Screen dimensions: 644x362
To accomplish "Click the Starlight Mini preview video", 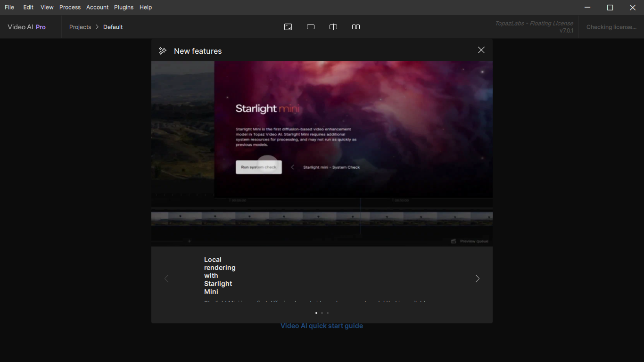I will (x=322, y=154).
